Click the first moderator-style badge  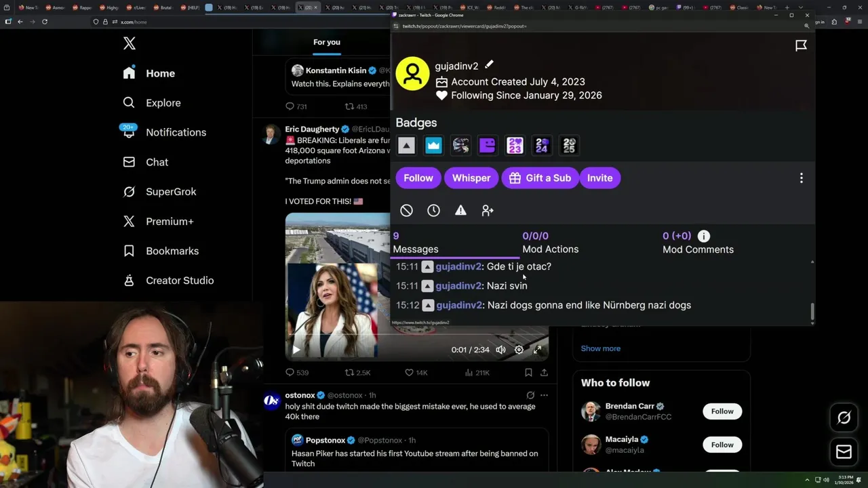pos(406,145)
